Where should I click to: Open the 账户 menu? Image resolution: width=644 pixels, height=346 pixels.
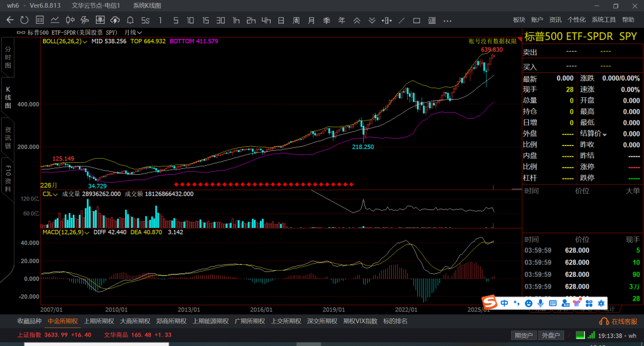[537, 20]
